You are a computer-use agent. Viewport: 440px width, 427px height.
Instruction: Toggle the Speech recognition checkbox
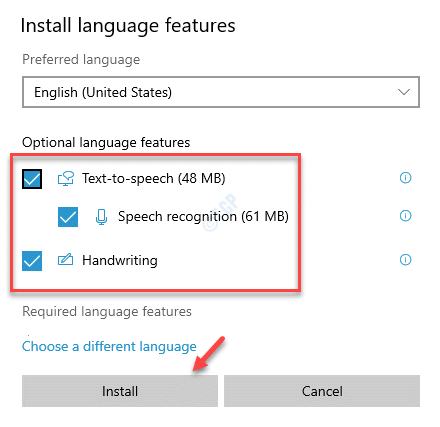tap(68, 217)
